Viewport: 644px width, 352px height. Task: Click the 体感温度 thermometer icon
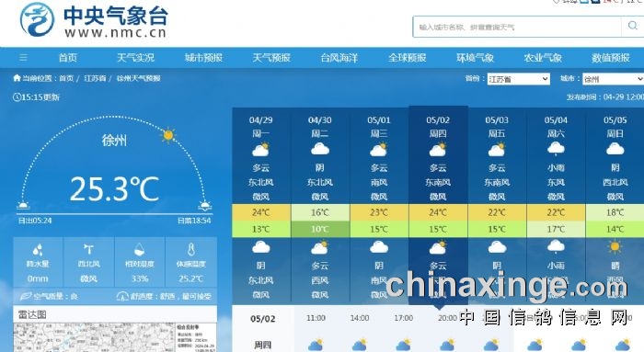(191, 249)
